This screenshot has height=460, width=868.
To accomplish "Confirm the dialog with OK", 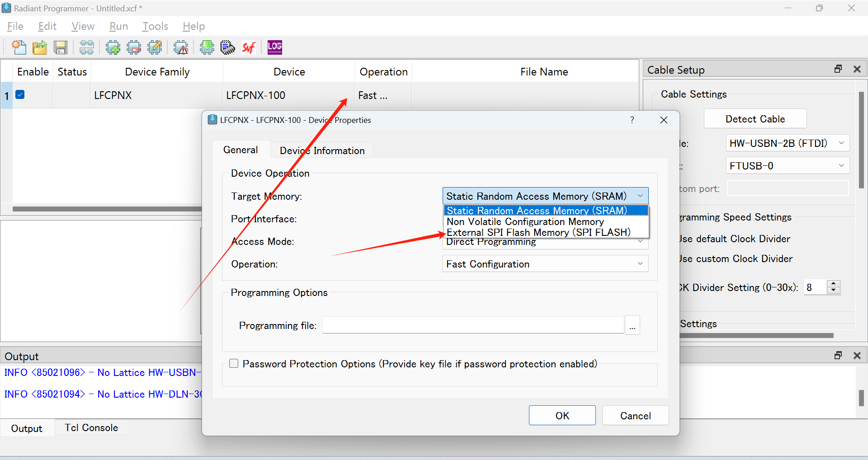I will tap(562, 416).
